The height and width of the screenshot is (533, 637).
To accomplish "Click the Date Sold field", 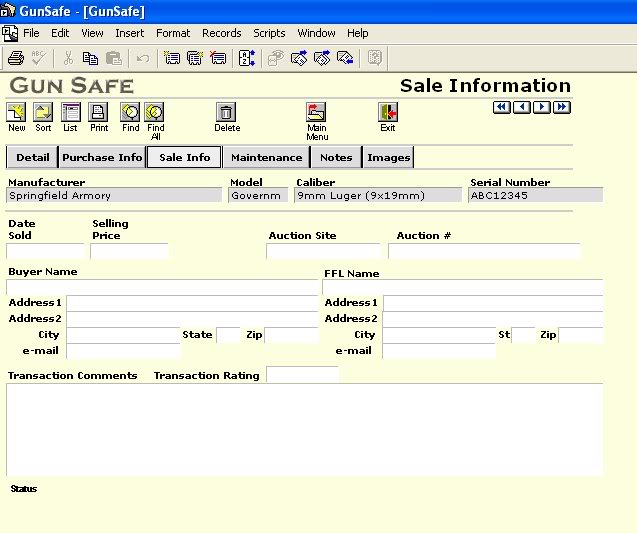I will [45, 251].
